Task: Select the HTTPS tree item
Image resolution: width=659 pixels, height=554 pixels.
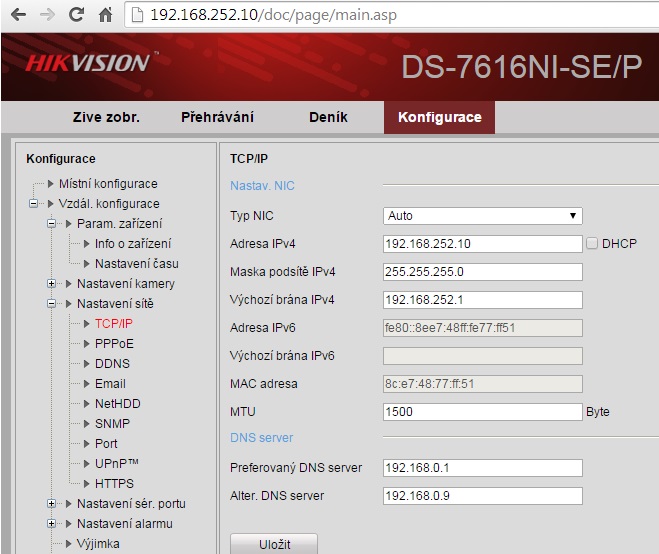Action: [x=114, y=484]
